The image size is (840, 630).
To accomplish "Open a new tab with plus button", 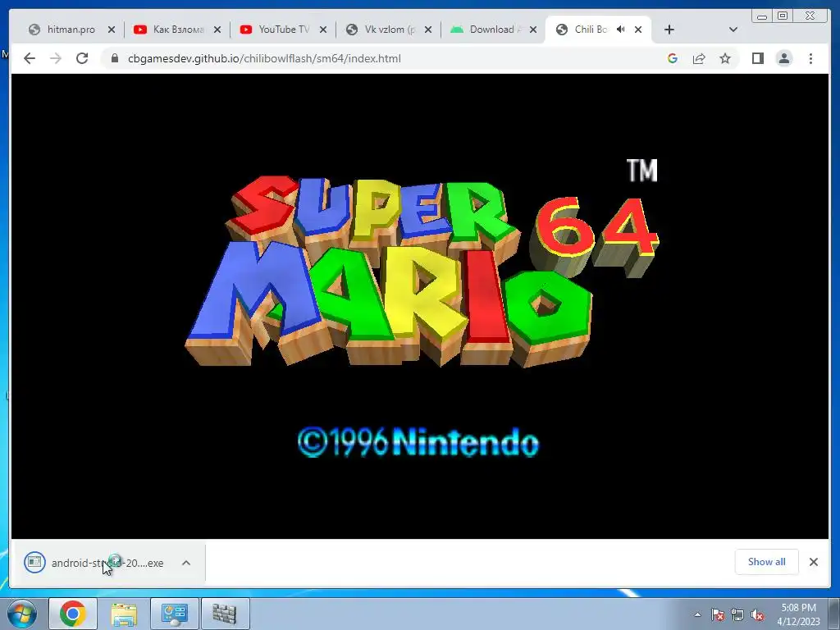I will pos(669,30).
